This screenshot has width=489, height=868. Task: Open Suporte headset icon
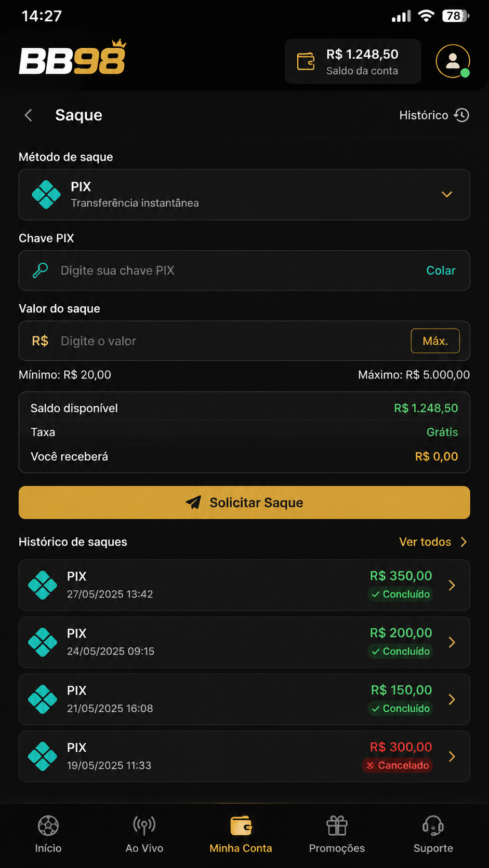click(x=433, y=825)
